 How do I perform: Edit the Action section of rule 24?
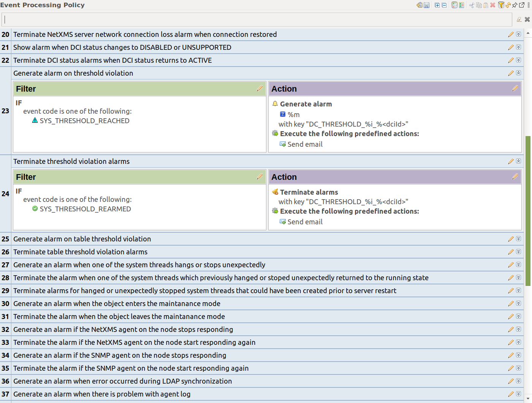coord(515,177)
